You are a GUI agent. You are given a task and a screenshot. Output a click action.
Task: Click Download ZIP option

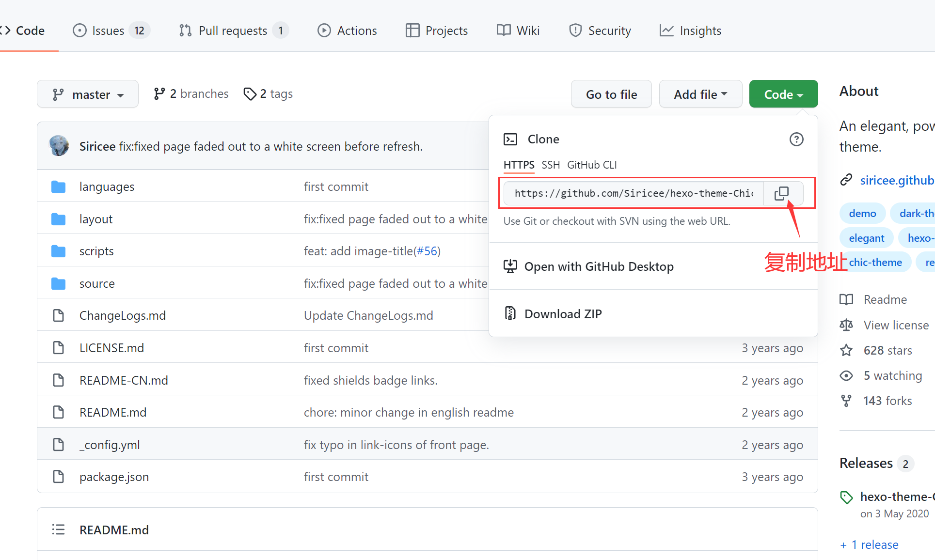point(562,313)
